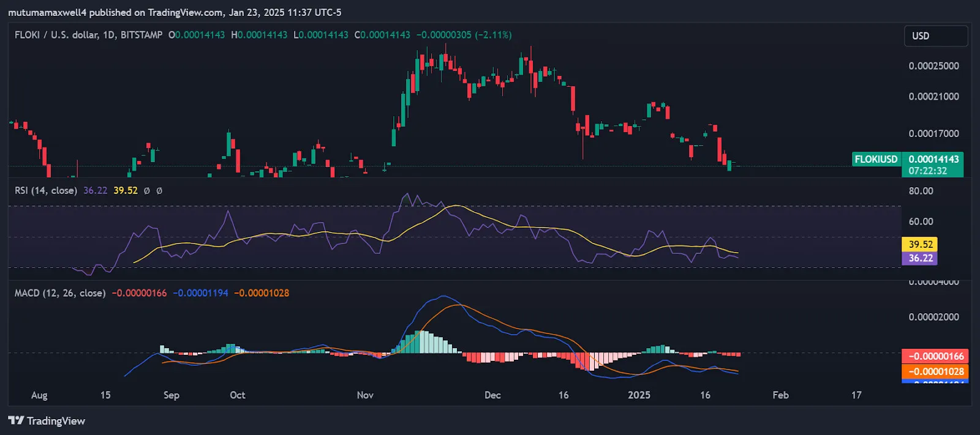Click the yellow 39.52 RSI axis tag
Image resolution: width=980 pixels, height=435 pixels.
[x=920, y=244]
